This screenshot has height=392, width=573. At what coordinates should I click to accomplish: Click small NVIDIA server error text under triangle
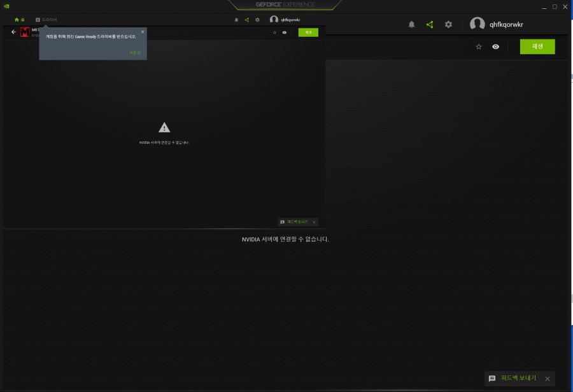(164, 143)
